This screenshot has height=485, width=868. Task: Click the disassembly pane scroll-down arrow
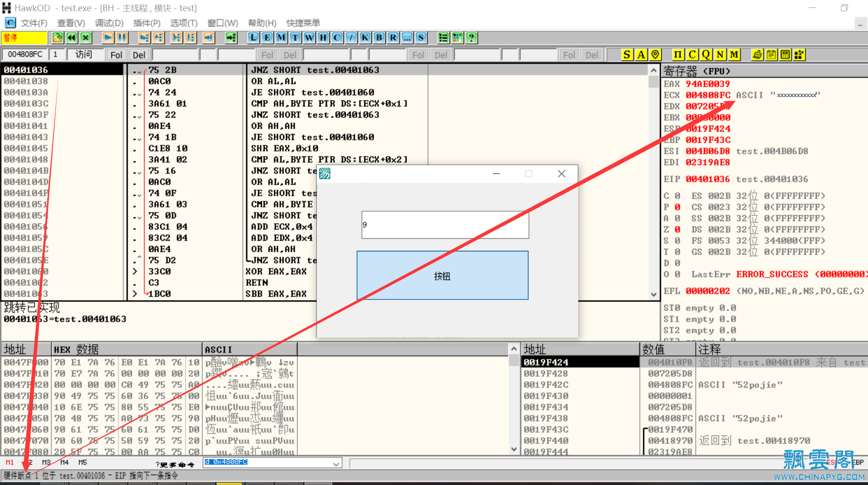[x=654, y=294]
